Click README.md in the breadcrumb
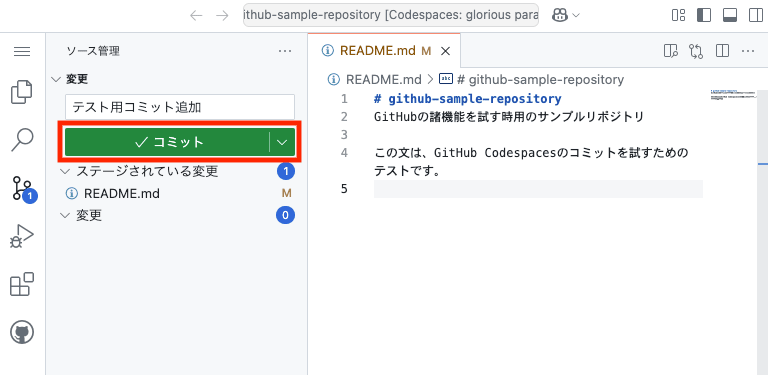The width and height of the screenshot is (768, 375). pos(384,80)
